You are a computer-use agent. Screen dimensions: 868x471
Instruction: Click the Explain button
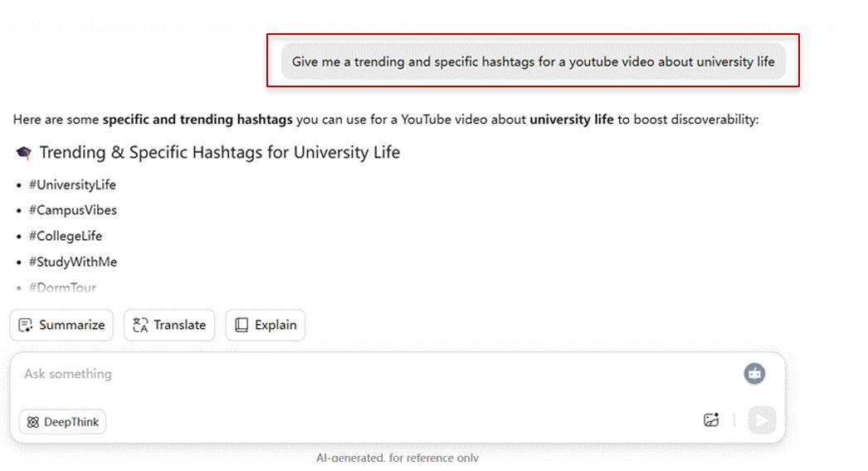pyautogui.click(x=266, y=325)
